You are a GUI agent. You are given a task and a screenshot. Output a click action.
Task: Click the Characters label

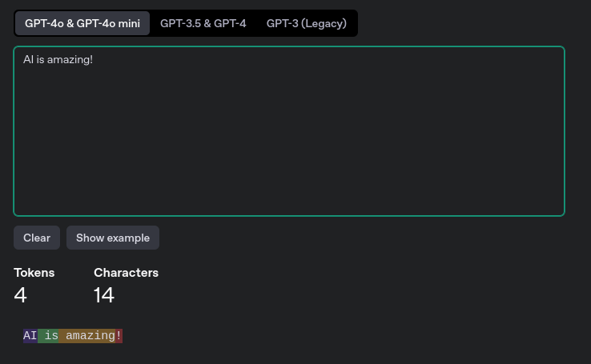coord(126,273)
